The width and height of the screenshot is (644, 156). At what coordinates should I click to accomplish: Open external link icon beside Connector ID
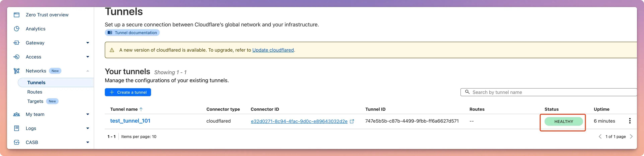352,121
